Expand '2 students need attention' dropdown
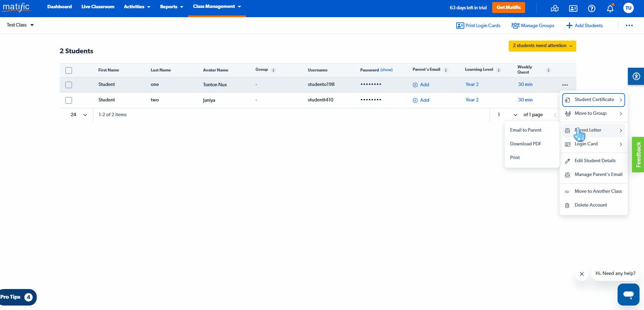644x310 pixels. 542,46
